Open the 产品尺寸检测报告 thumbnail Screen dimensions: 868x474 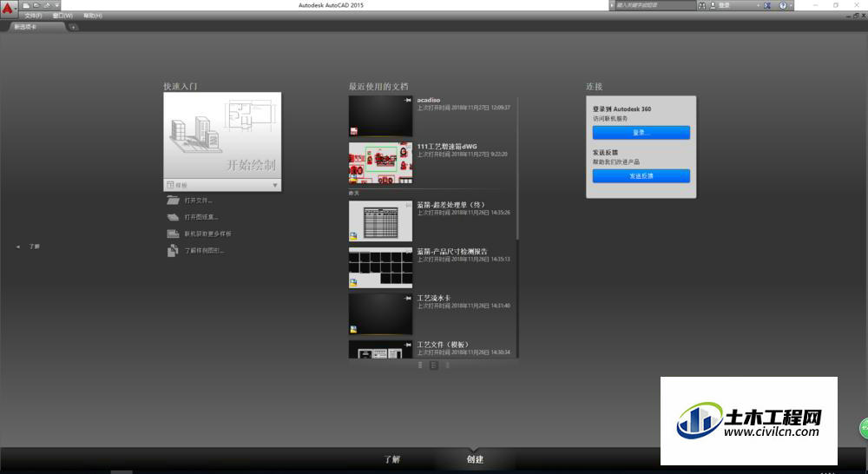(380, 267)
